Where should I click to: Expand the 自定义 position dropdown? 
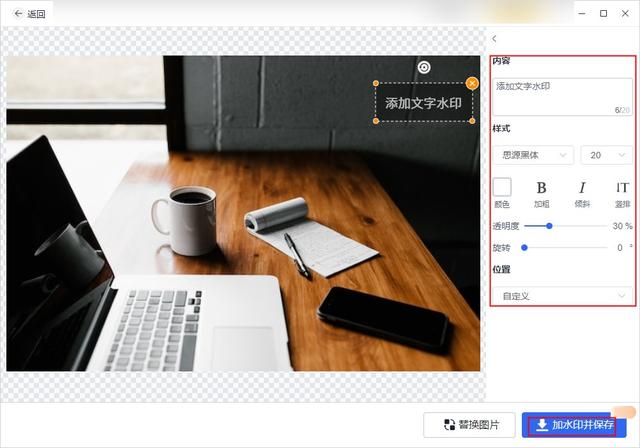[563, 296]
